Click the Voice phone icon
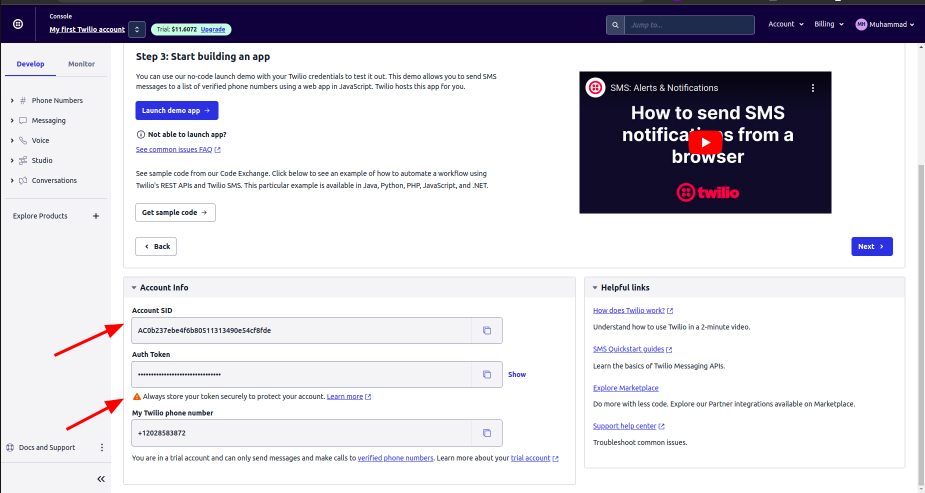The image size is (925, 493). point(23,140)
